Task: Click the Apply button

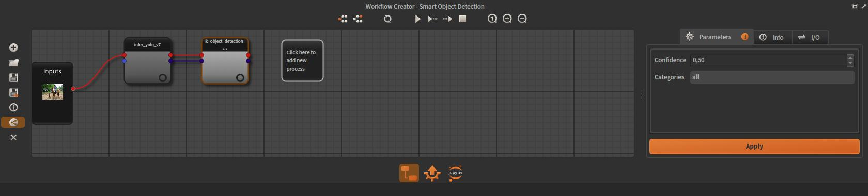Action: coord(754,146)
